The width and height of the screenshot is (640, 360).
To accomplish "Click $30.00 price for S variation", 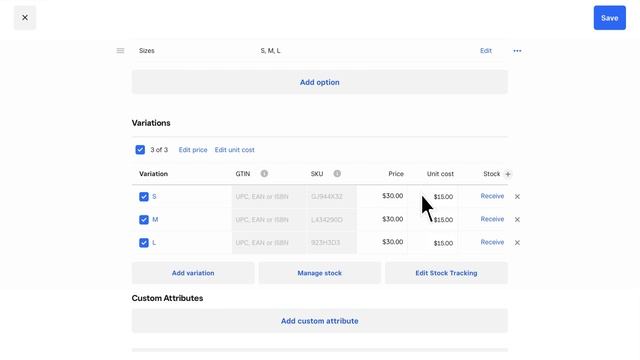I will point(392,196).
